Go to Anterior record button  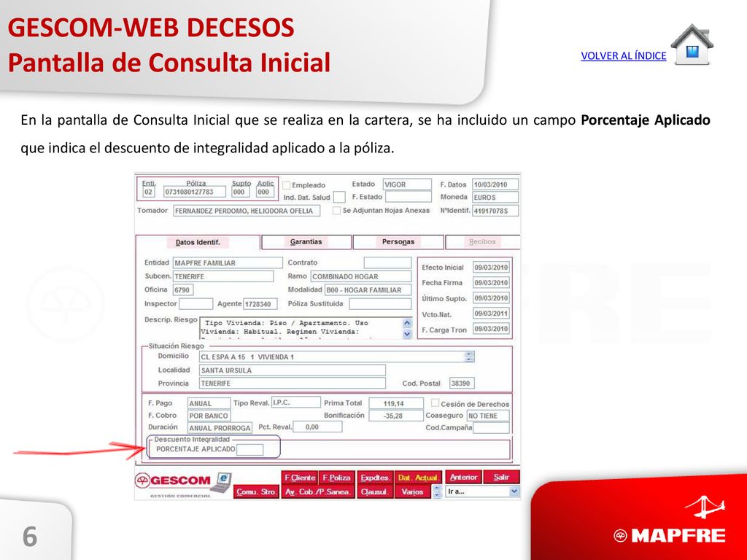tap(463, 477)
